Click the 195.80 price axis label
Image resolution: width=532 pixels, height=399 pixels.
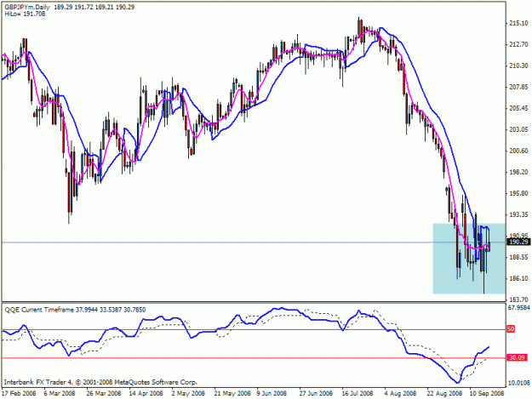(x=518, y=193)
